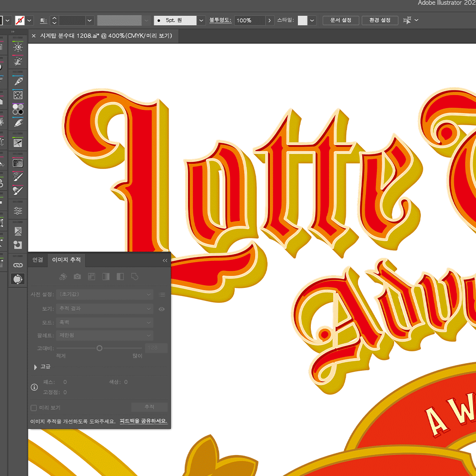
Task: Open the textured rectangle panel icon
Action: tap(18, 163)
